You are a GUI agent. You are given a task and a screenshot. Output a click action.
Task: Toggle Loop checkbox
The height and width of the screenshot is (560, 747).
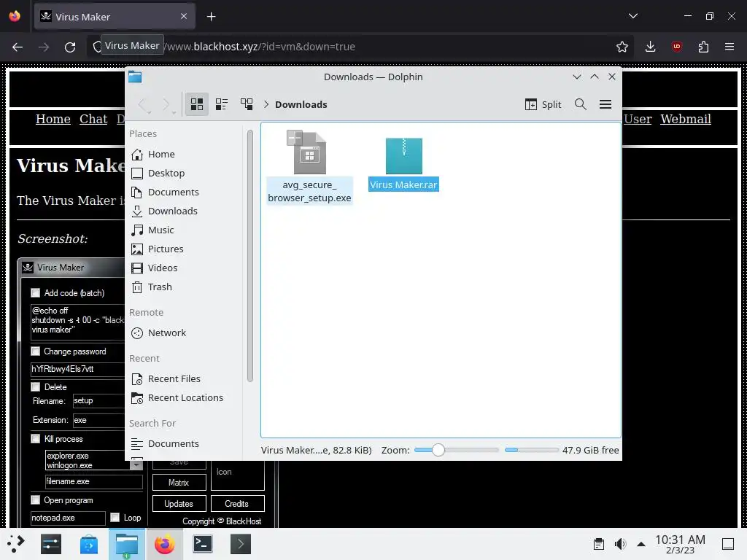point(115,517)
